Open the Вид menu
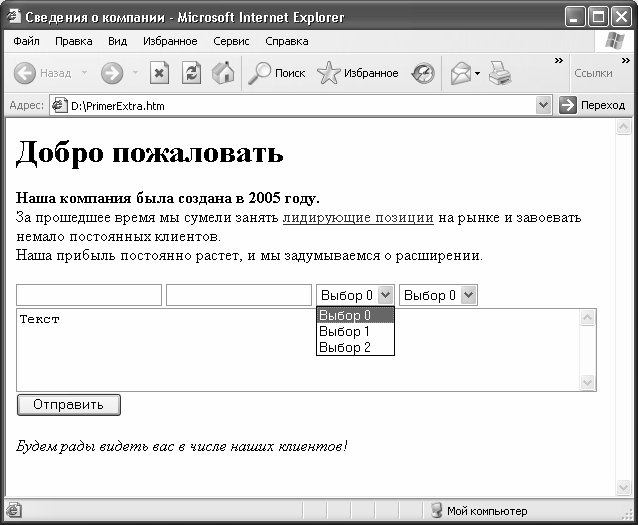The height and width of the screenshot is (525, 638). tap(118, 41)
